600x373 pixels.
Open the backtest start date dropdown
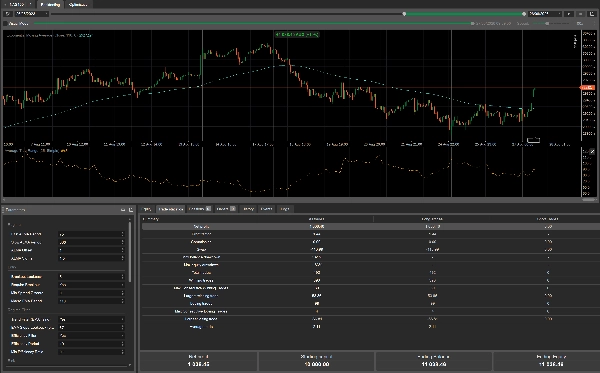click(x=32, y=14)
